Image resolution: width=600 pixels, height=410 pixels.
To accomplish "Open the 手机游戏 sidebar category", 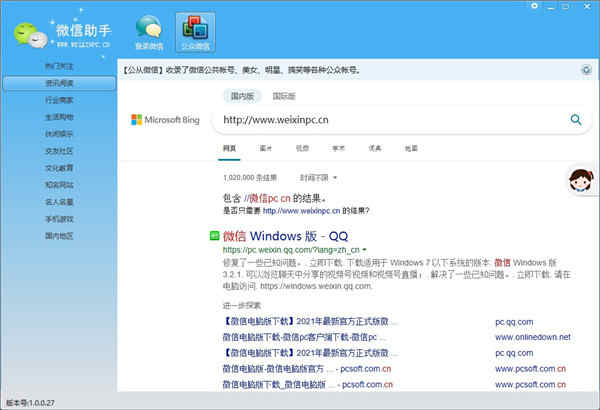I will click(59, 219).
